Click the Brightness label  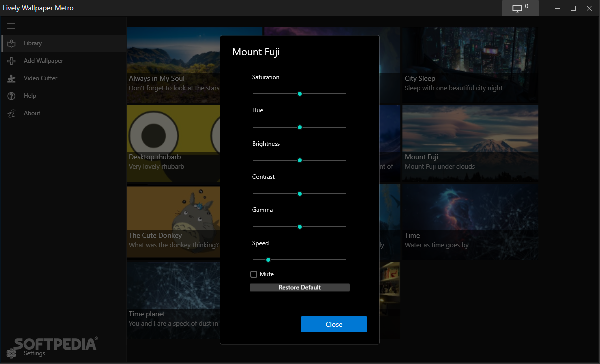266,144
